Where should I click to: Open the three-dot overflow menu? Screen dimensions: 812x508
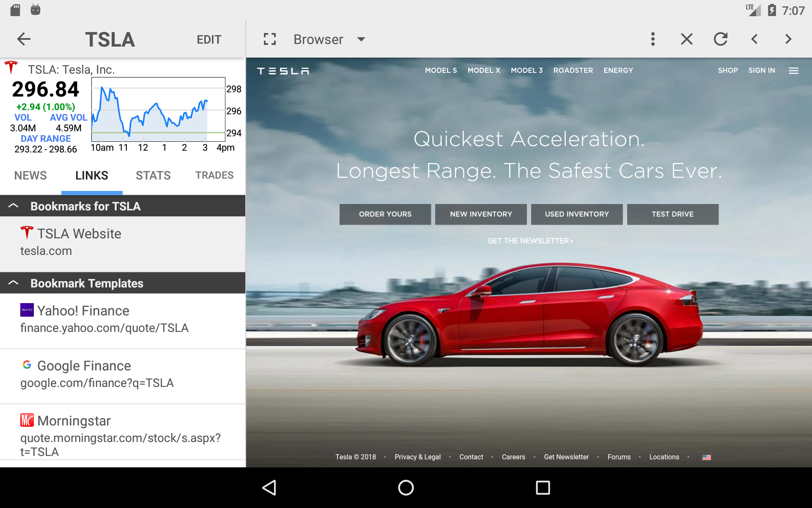tap(653, 39)
